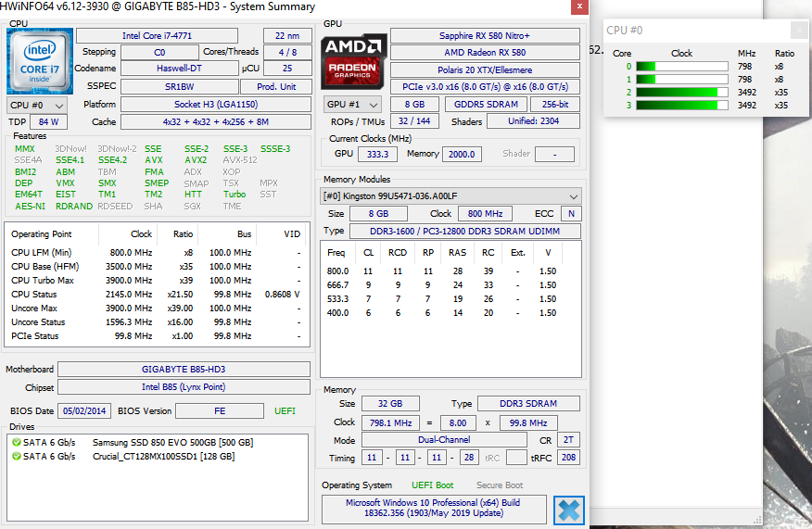Click the green check icon for Samsung SSD
This screenshot has width=812, height=529.
pyautogui.click(x=17, y=443)
